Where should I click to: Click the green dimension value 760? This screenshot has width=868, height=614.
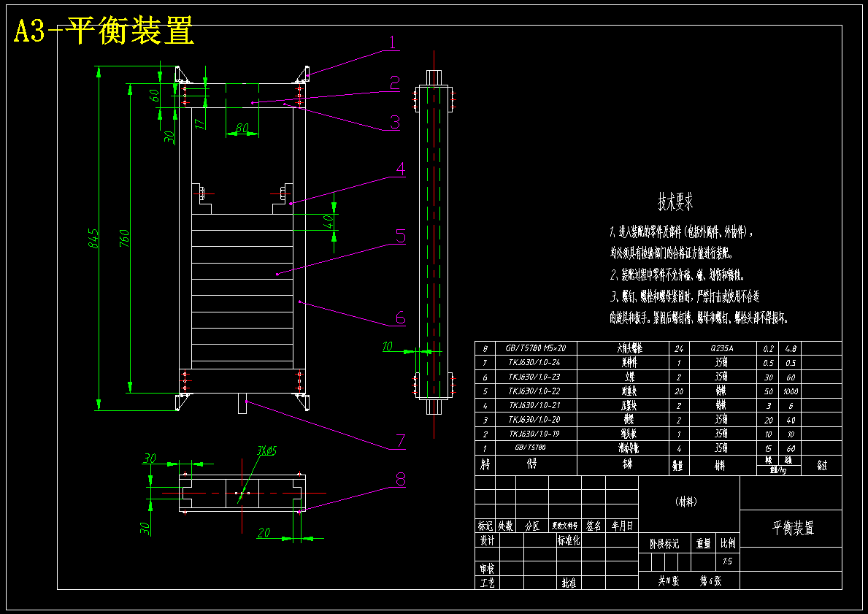(x=125, y=238)
